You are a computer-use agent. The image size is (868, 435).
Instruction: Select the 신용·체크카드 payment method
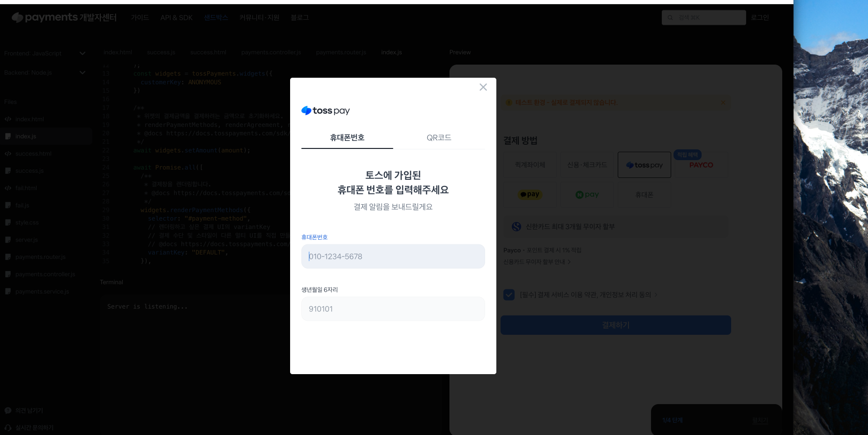coord(587,165)
